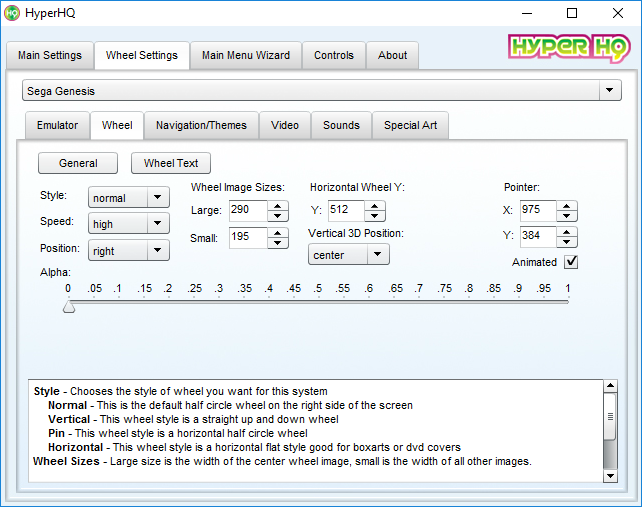This screenshot has width=642, height=507.
Task: Click the Horizontal Wheel Y input field
Action: click(346, 211)
